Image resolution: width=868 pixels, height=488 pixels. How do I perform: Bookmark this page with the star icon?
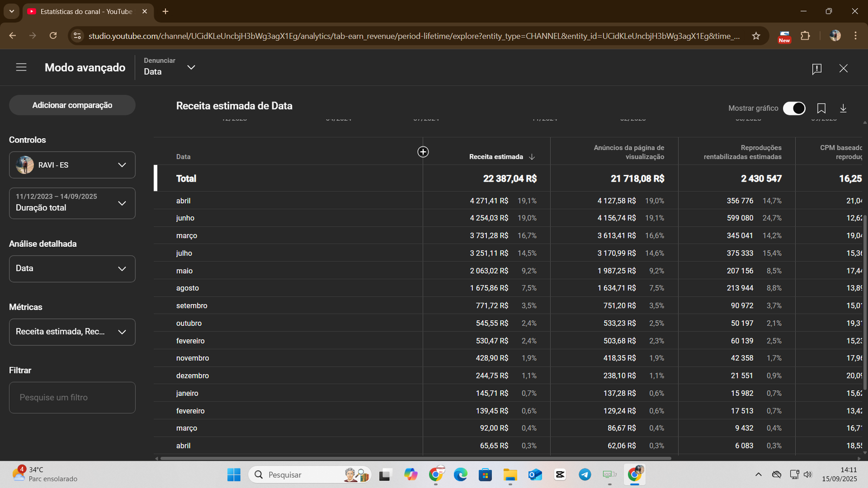pyautogui.click(x=756, y=36)
